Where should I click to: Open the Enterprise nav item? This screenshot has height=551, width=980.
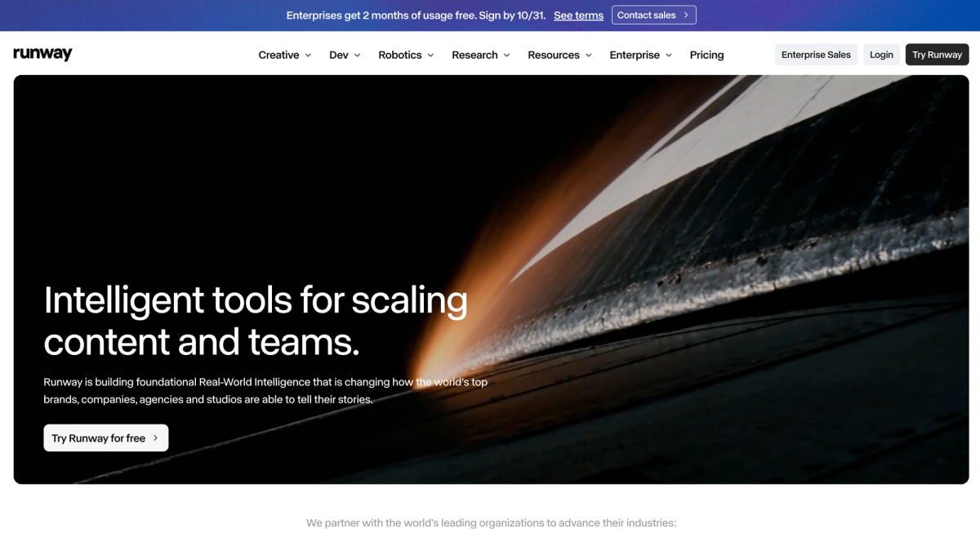pyautogui.click(x=641, y=55)
